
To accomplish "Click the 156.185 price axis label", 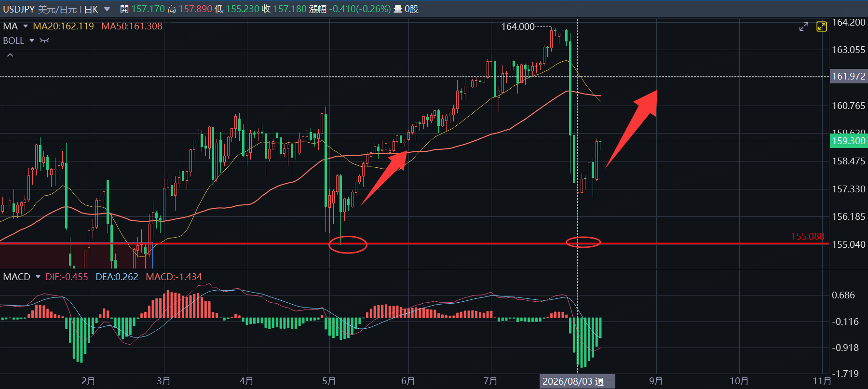I will [849, 216].
